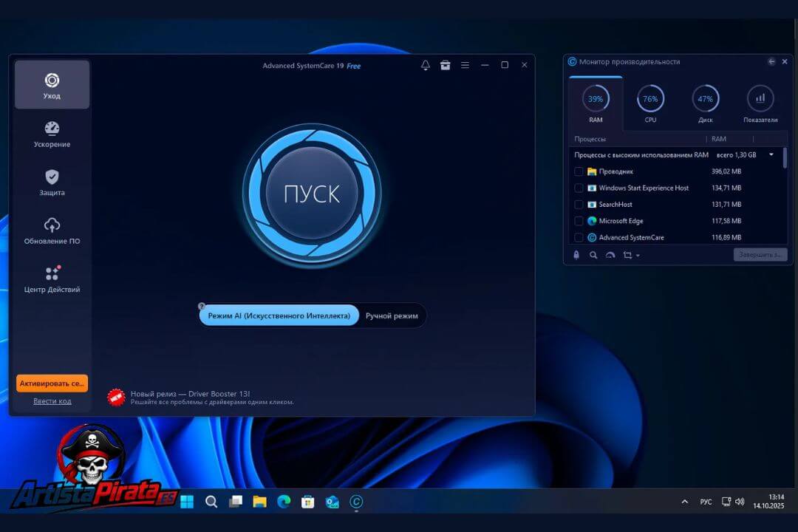Click the 131,71 MB value
798x532 pixels.
point(726,205)
